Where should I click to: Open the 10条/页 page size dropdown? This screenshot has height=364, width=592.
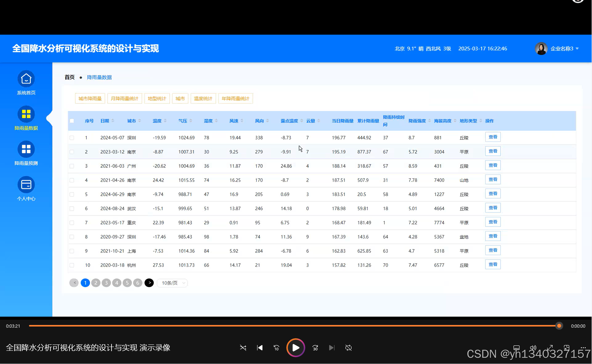(x=172, y=283)
